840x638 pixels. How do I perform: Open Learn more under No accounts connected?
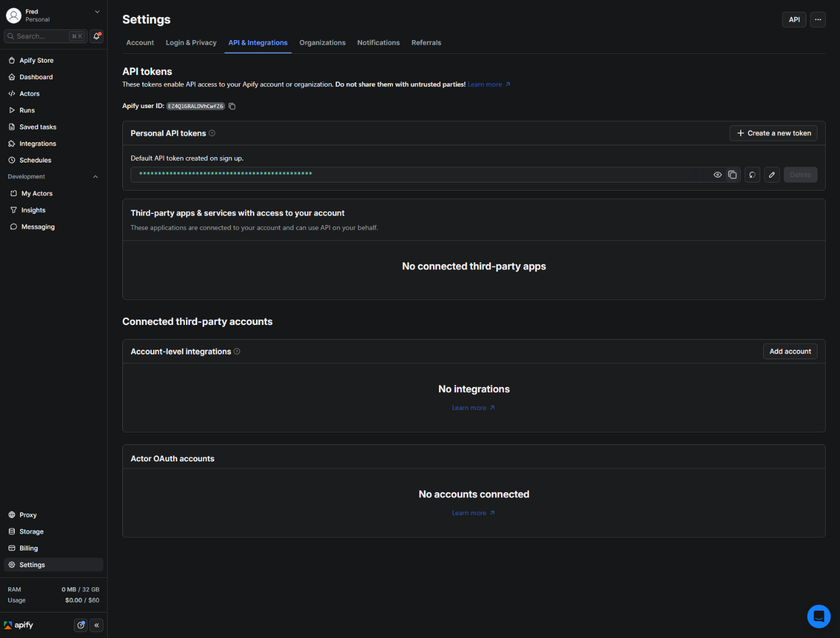click(474, 513)
